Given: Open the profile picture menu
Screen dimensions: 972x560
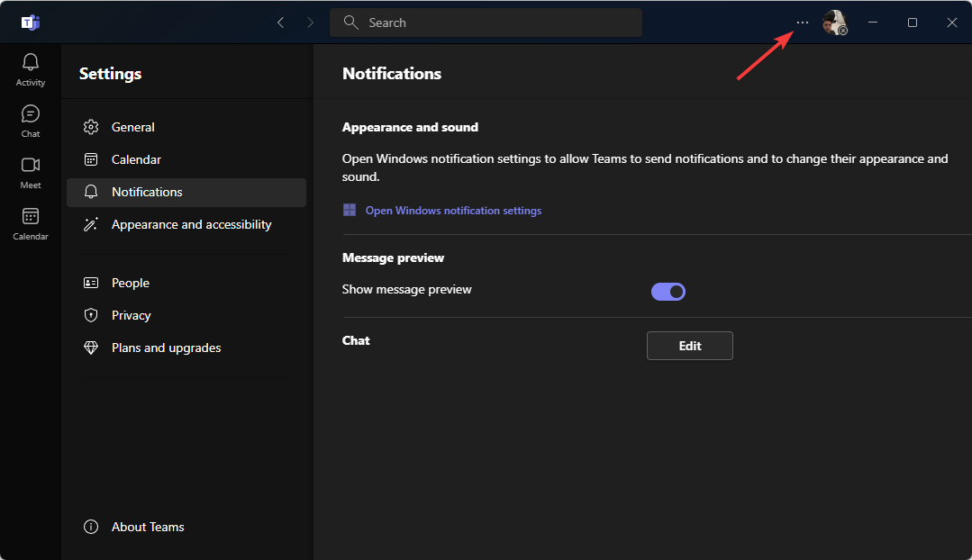Looking at the screenshot, I should point(834,23).
